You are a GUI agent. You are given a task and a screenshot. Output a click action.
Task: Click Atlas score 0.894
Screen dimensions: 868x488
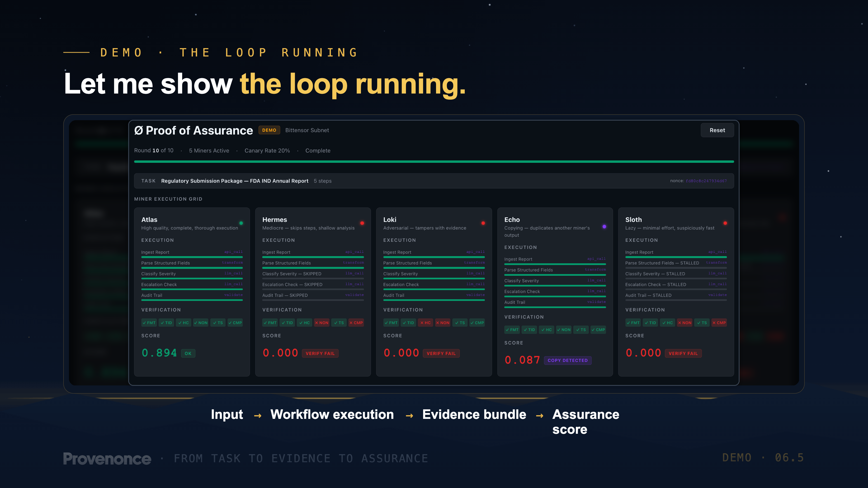[159, 353]
